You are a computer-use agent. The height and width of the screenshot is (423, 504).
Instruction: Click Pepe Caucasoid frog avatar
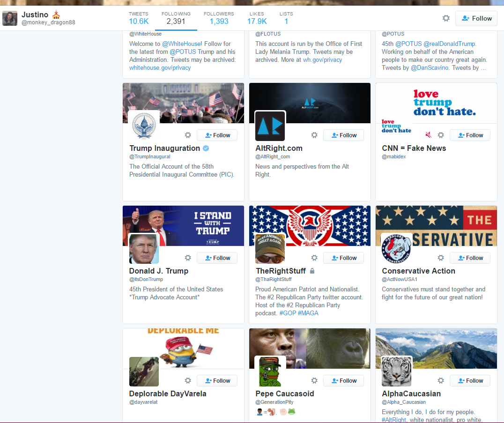[x=270, y=371]
